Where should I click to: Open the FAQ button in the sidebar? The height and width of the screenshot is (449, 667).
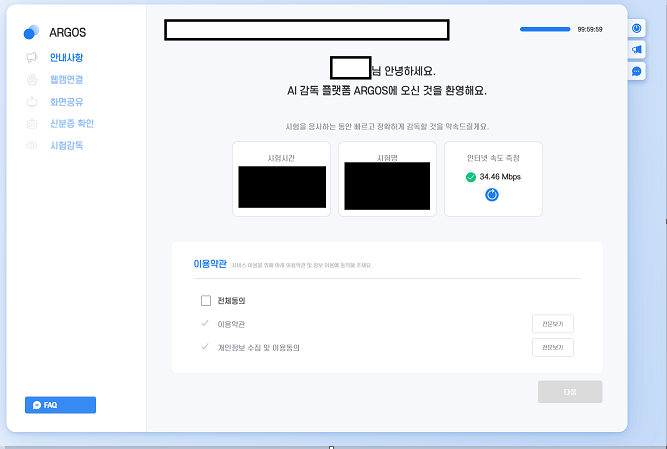(60, 405)
